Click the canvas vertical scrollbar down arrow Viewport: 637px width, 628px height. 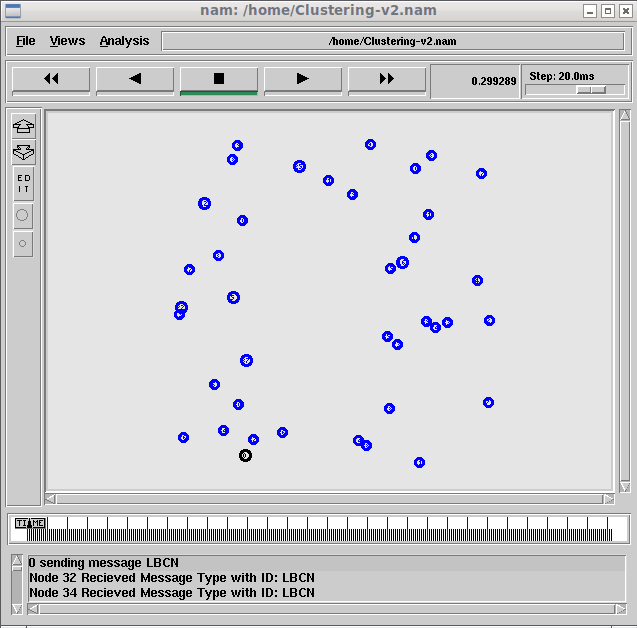pos(625,487)
